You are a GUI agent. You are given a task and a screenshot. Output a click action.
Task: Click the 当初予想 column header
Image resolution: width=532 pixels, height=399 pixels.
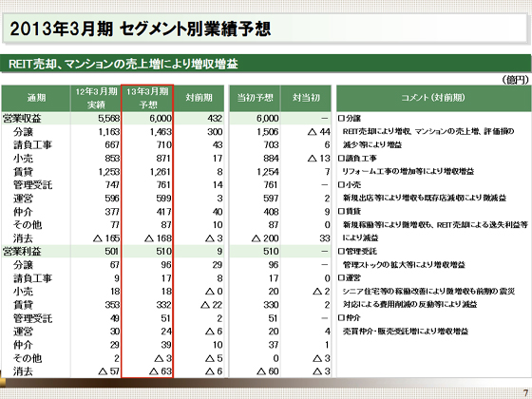[255, 98]
